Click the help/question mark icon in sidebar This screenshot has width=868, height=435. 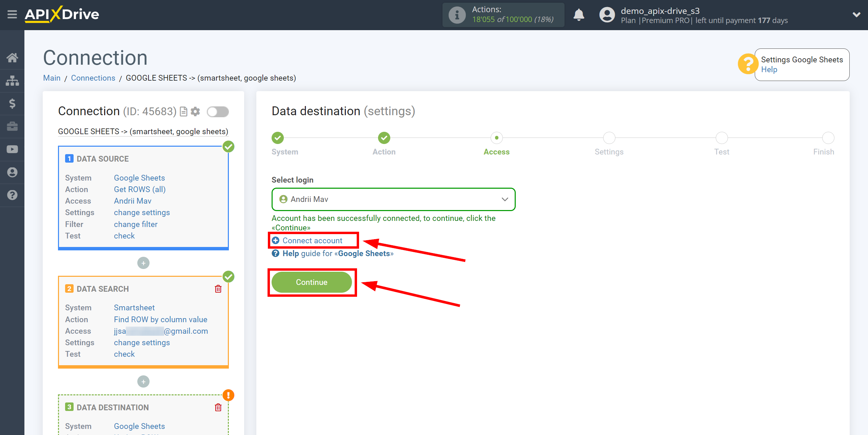pos(12,195)
